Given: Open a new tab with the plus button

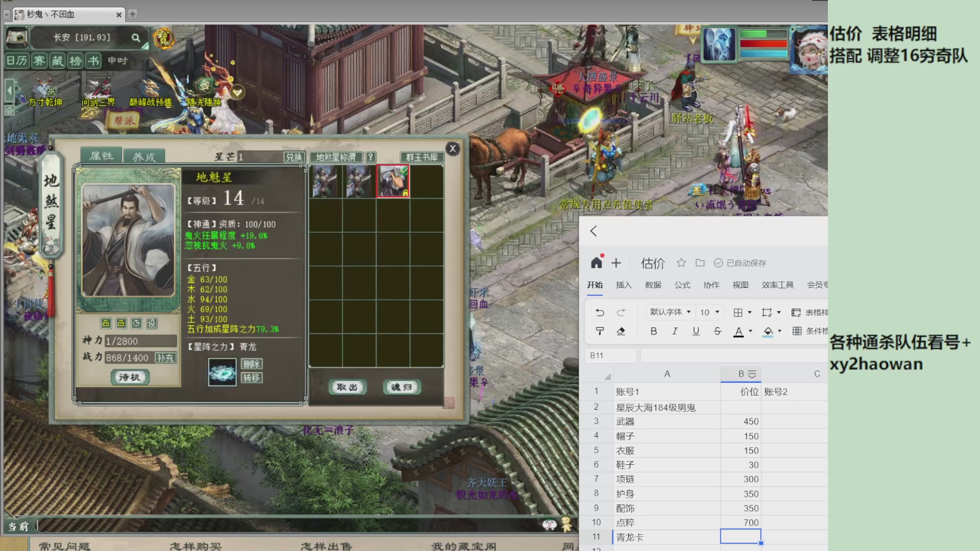Looking at the screenshot, I should 133,14.
